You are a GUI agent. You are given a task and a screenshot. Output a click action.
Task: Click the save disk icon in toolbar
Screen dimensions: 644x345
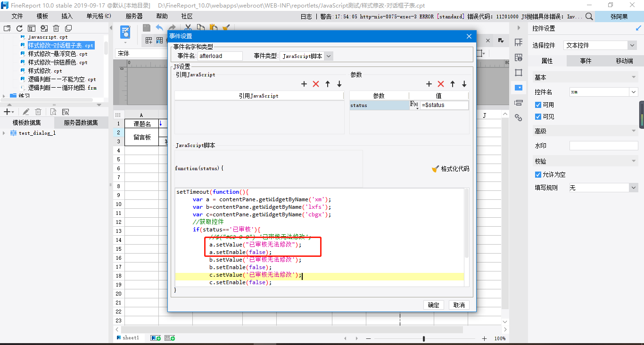click(147, 28)
